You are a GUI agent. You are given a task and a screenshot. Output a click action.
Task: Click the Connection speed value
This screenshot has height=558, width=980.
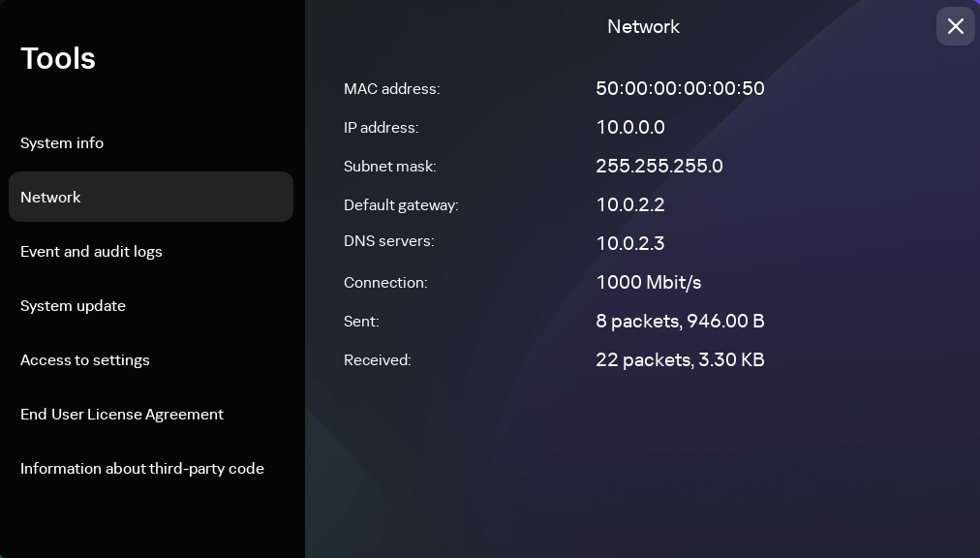tap(649, 282)
